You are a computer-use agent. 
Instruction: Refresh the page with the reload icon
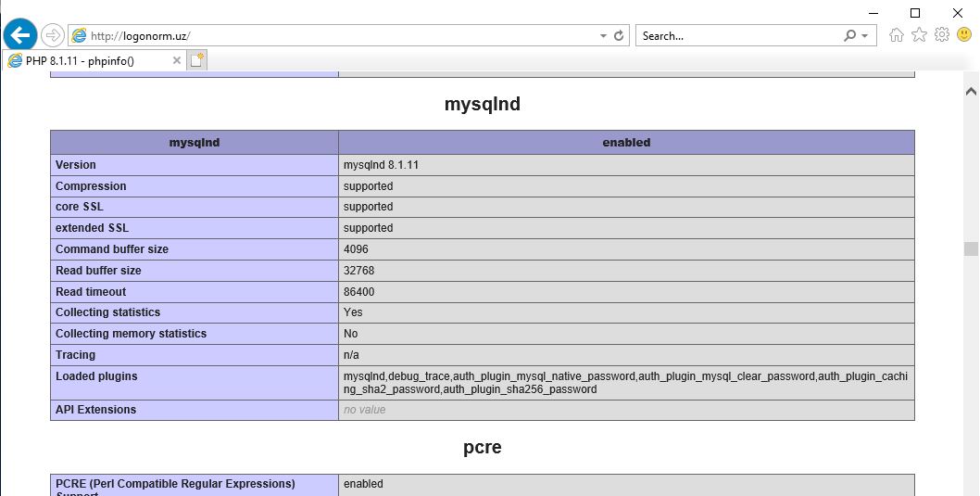coord(619,35)
